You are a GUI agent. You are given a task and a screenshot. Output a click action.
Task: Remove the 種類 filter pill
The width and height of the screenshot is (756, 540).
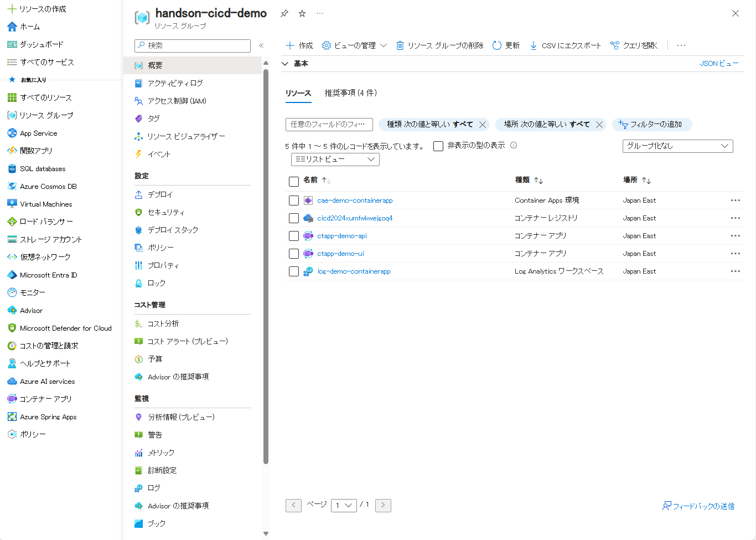tap(483, 125)
